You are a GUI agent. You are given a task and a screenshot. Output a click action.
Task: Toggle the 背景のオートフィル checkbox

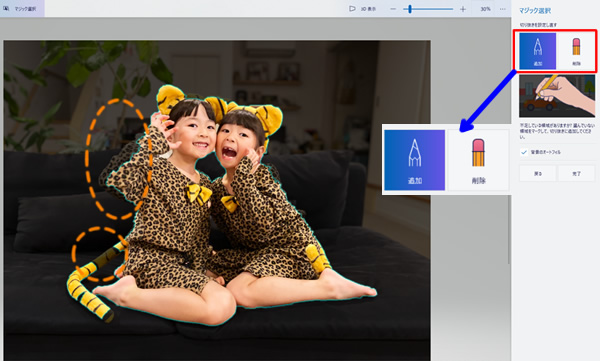pos(524,152)
